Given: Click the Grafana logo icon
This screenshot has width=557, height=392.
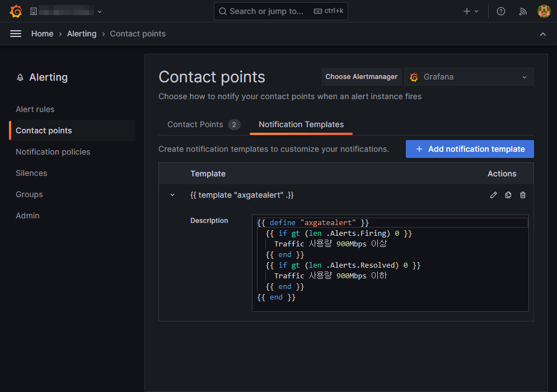Looking at the screenshot, I should point(16,11).
